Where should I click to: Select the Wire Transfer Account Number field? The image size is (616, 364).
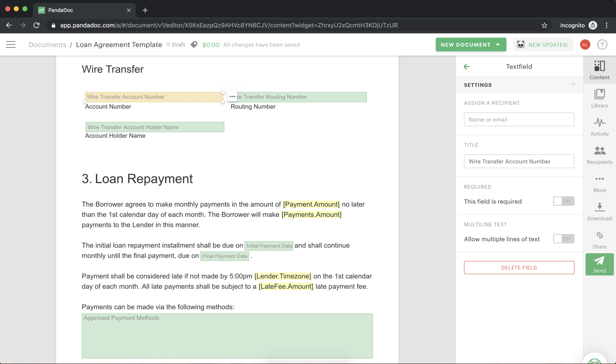point(154,97)
